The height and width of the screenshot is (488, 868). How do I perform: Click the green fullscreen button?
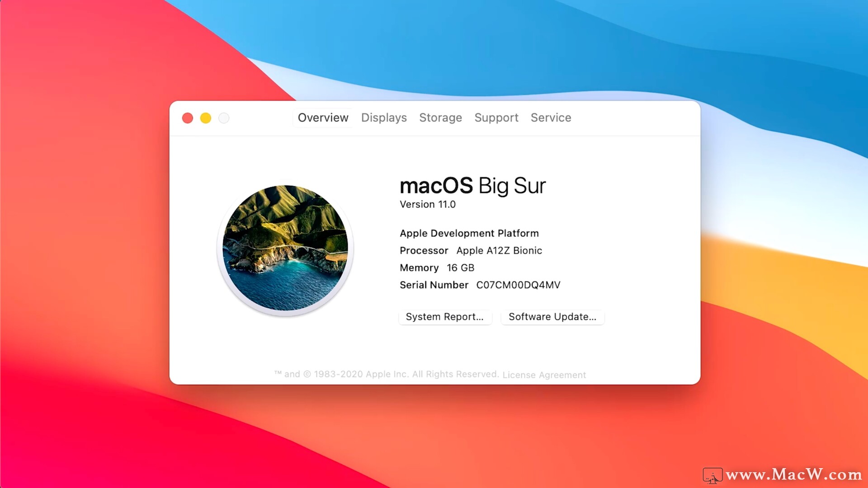tap(224, 118)
